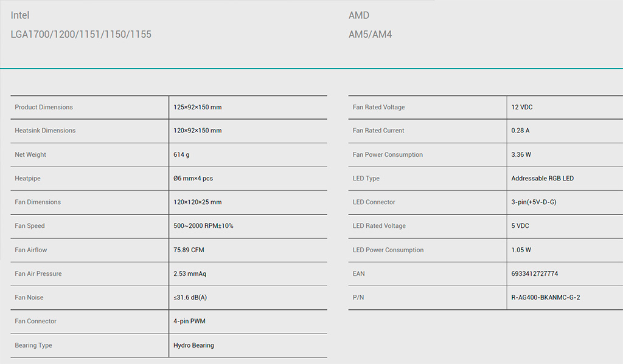Click the 120×92×150 mm heatsink value
Viewport: 623px width, 364px height.
[197, 131]
